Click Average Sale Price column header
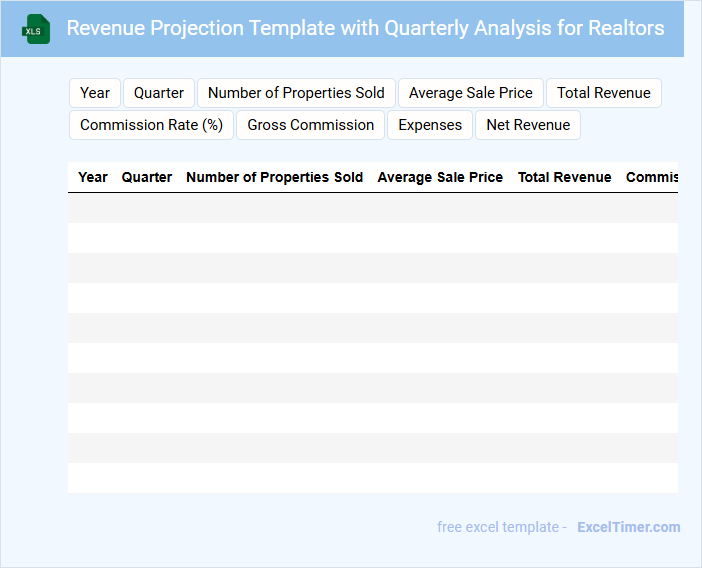This screenshot has width=702, height=568. [440, 177]
